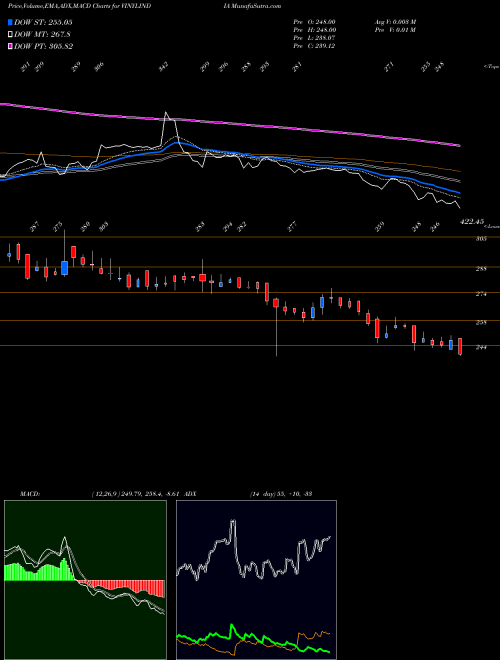Select the 'DOW MT: 267.8' legend text
This screenshot has width=500, height=660.
42,34
